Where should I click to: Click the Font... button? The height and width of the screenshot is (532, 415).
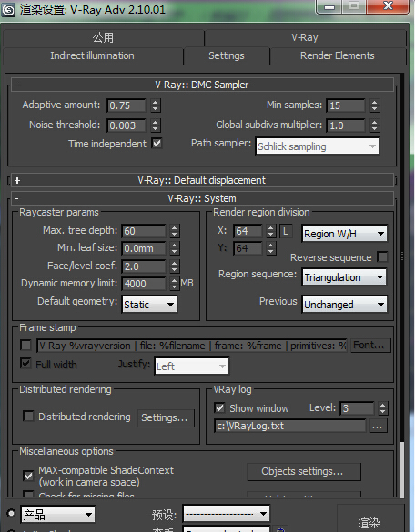click(370, 346)
